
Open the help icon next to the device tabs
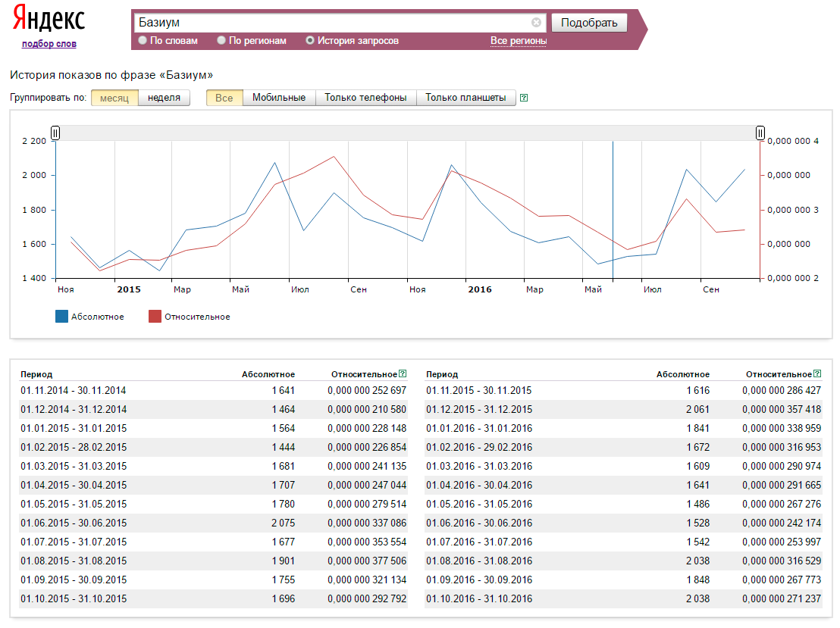tap(524, 98)
